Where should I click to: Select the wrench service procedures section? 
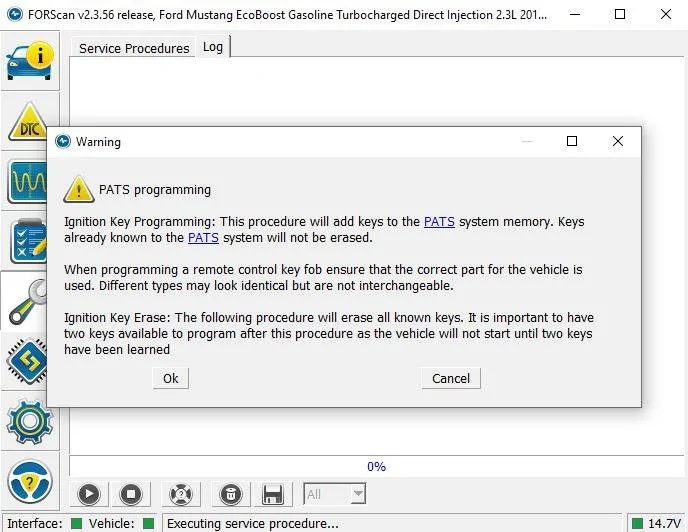coord(29,302)
